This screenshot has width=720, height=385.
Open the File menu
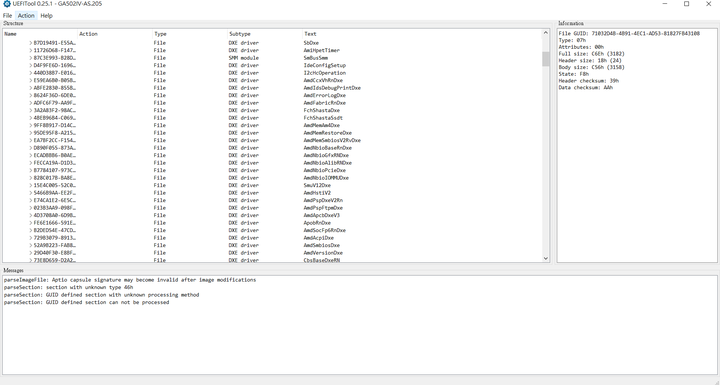(x=7, y=16)
